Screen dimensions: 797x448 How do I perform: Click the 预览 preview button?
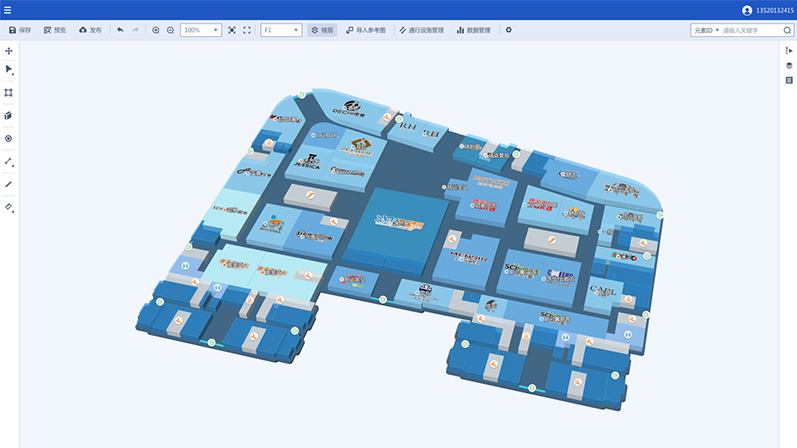click(54, 30)
